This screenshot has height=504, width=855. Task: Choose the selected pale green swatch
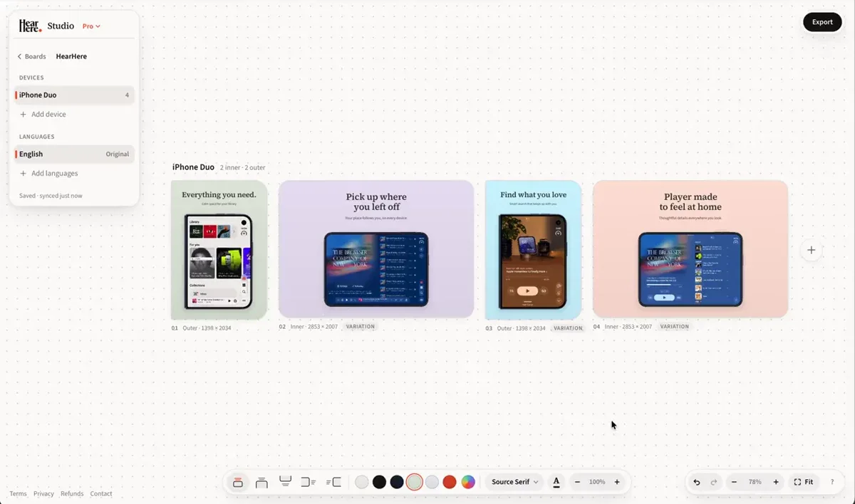point(415,482)
